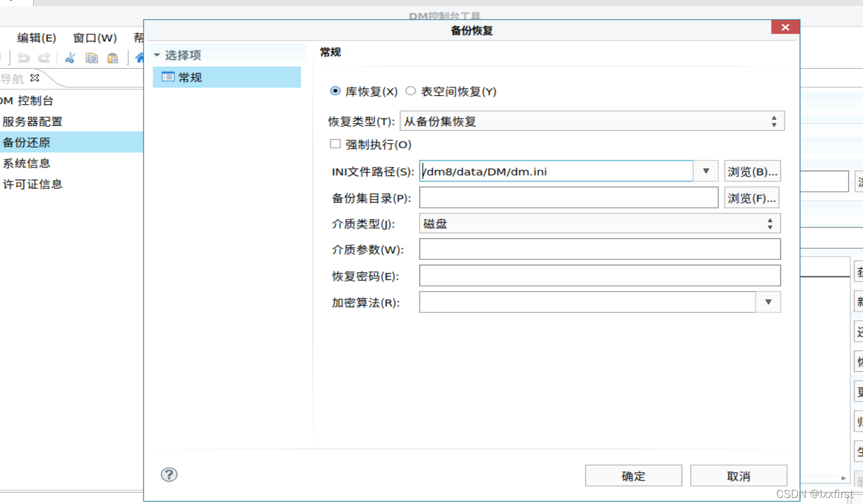
Task: Select DM 控制台 in navigation tree
Action: tap(27, 101)
